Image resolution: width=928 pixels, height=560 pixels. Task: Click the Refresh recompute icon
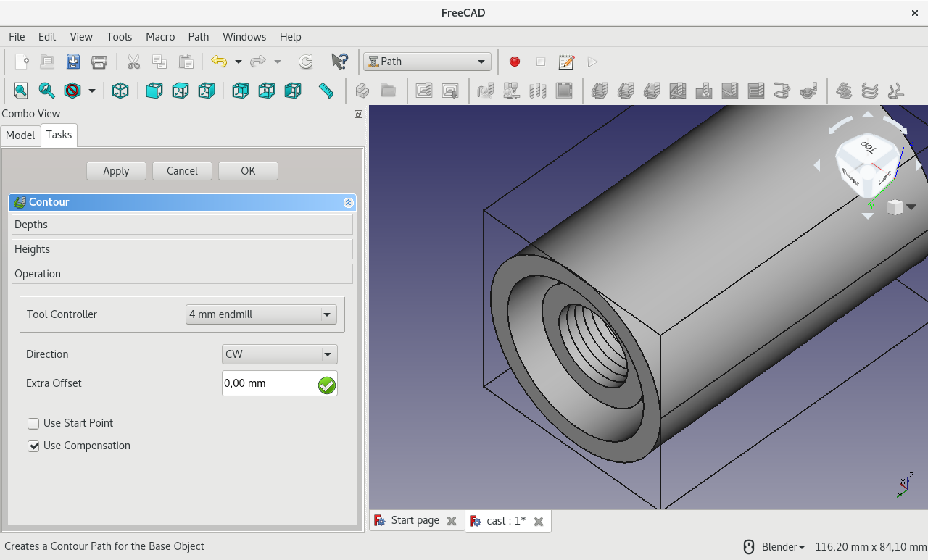306,62
